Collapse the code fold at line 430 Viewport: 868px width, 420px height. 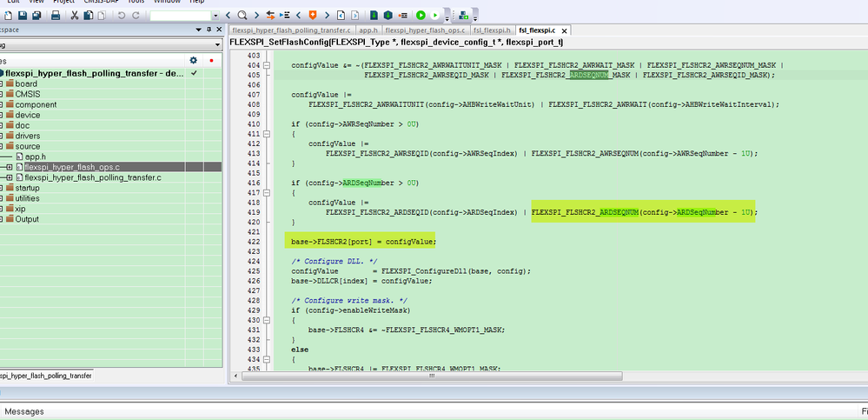[267, 320]
